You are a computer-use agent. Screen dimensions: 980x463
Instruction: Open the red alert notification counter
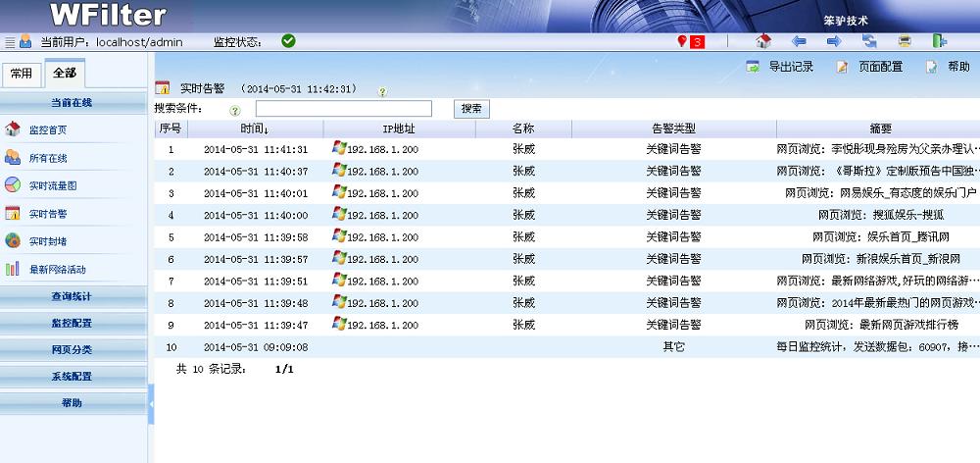pyautogui.click(x=691, y=41)
